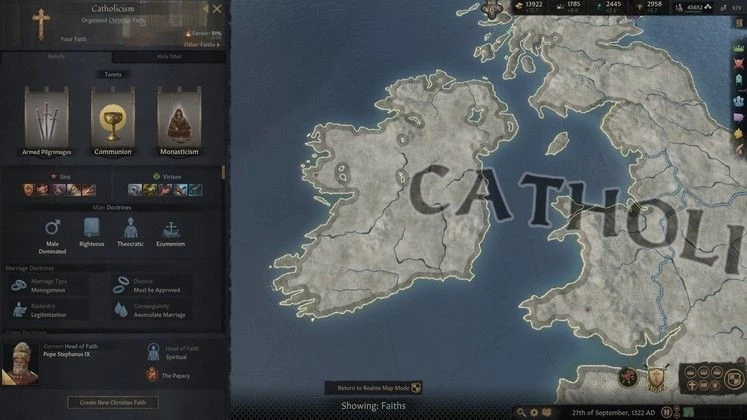The height and width of the screenshot is (420, 747).
Task: Click the Communion tenet chalice icon
Action: click(x=112, y=119)
